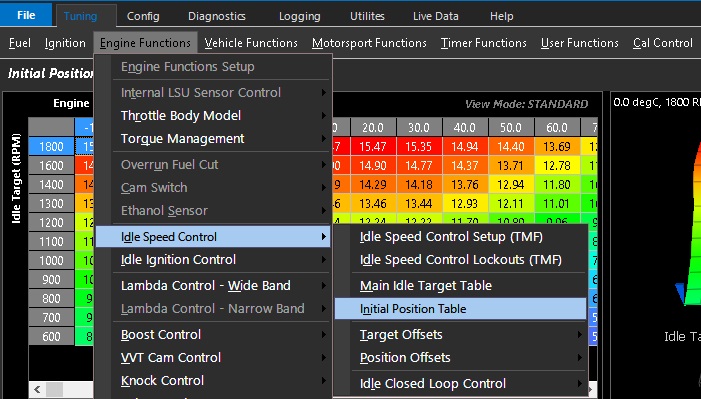This screenshot has height=399, width=701.
Task: Open the Diagnostics tab
Action: pos(217,16)
